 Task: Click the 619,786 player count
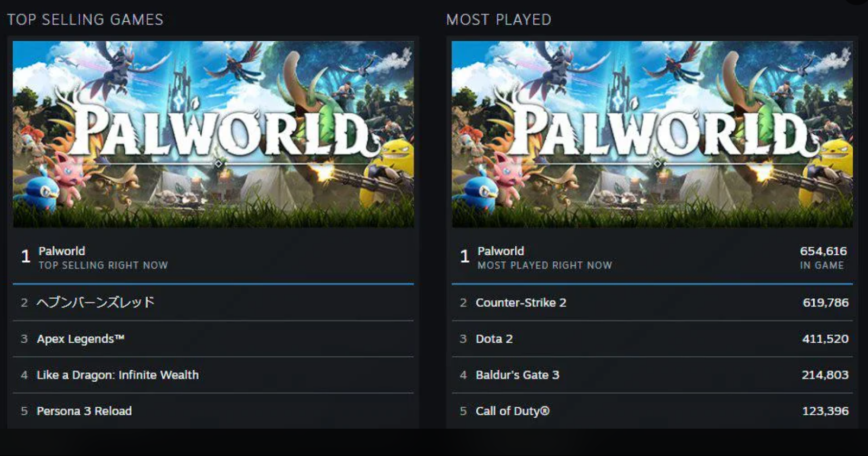pos(826,303)
